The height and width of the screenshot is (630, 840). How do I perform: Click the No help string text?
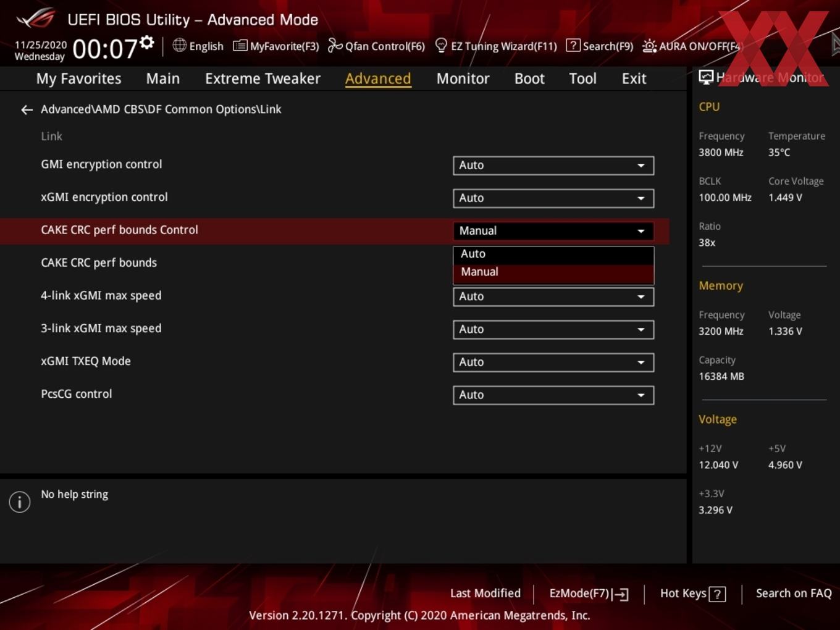point(74,494)
